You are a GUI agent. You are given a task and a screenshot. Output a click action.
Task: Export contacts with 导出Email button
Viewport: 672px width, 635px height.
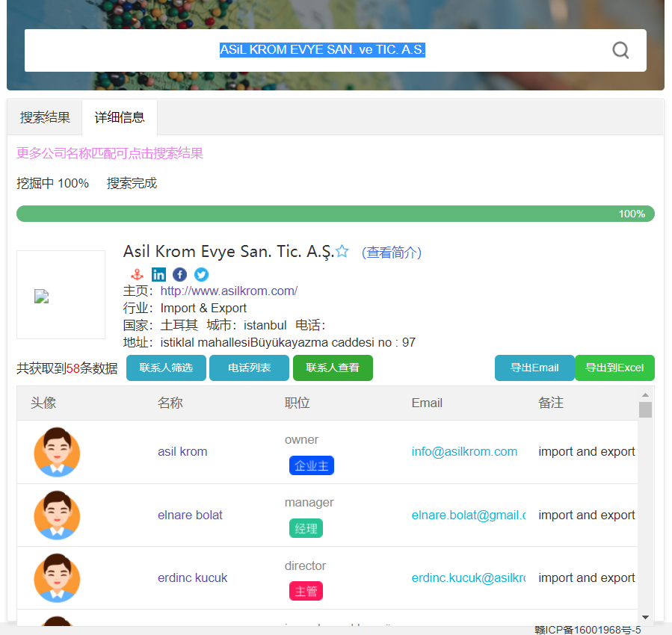pyautogui.click(x=534, y=368)
